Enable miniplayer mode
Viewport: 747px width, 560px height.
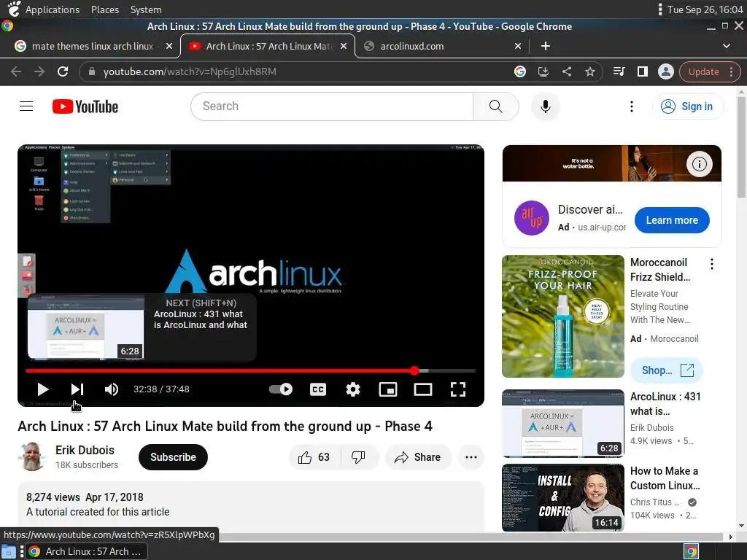click(388, 389)
